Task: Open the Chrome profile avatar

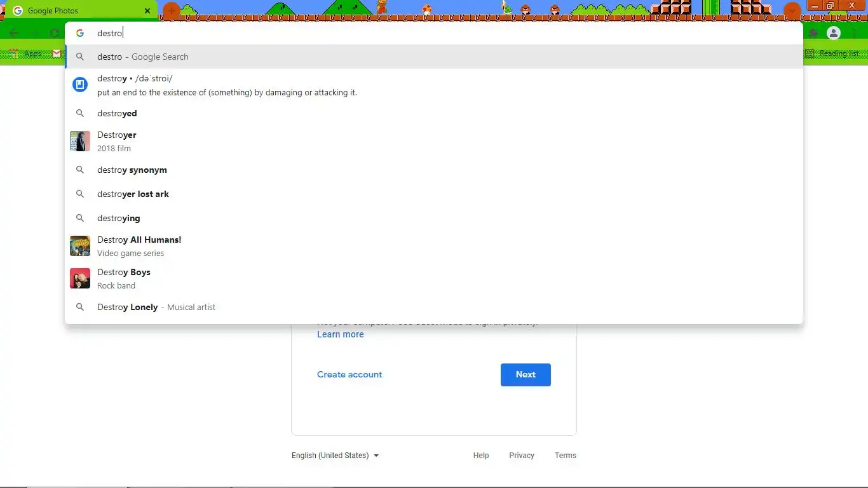Action: coord(834,33)
